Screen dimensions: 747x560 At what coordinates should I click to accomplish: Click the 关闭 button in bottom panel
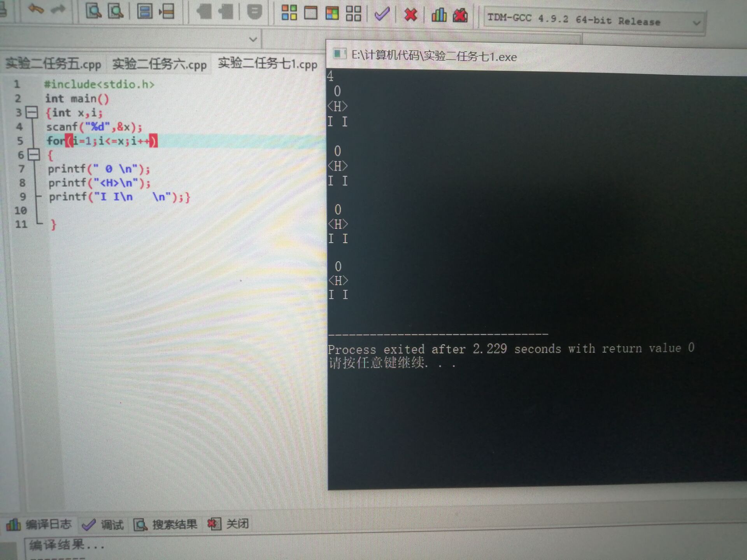click(x=229, y=524)
